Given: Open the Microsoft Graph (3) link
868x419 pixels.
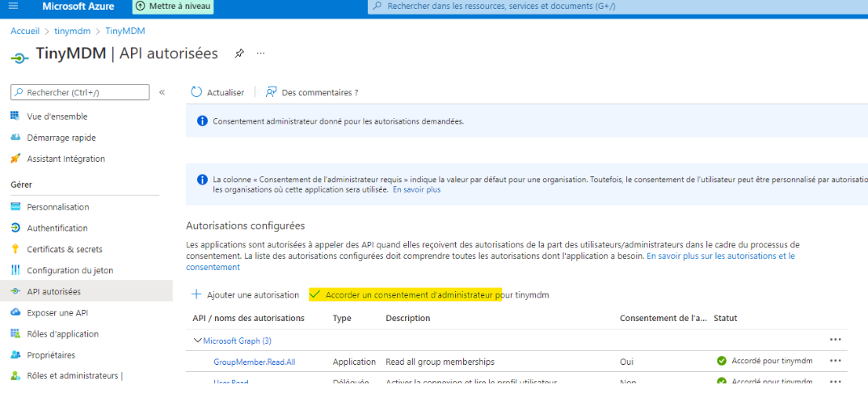Looking at the screenshot, I should tap(237, 341).
